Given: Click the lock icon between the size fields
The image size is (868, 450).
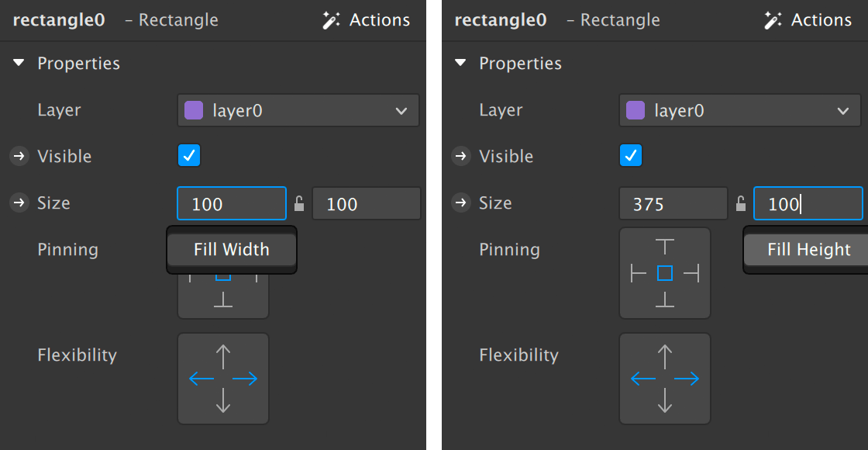Looking at the screenshot, I should 299,203.
